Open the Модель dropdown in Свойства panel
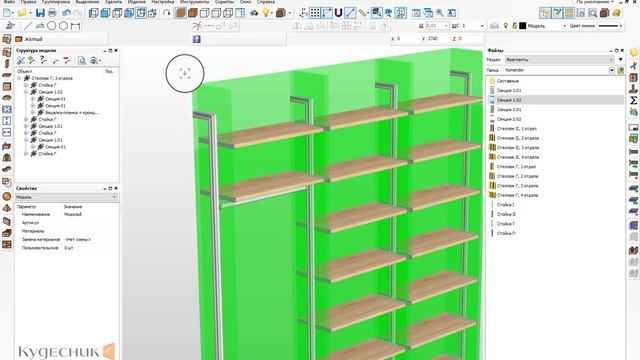 tap(66, 197)
